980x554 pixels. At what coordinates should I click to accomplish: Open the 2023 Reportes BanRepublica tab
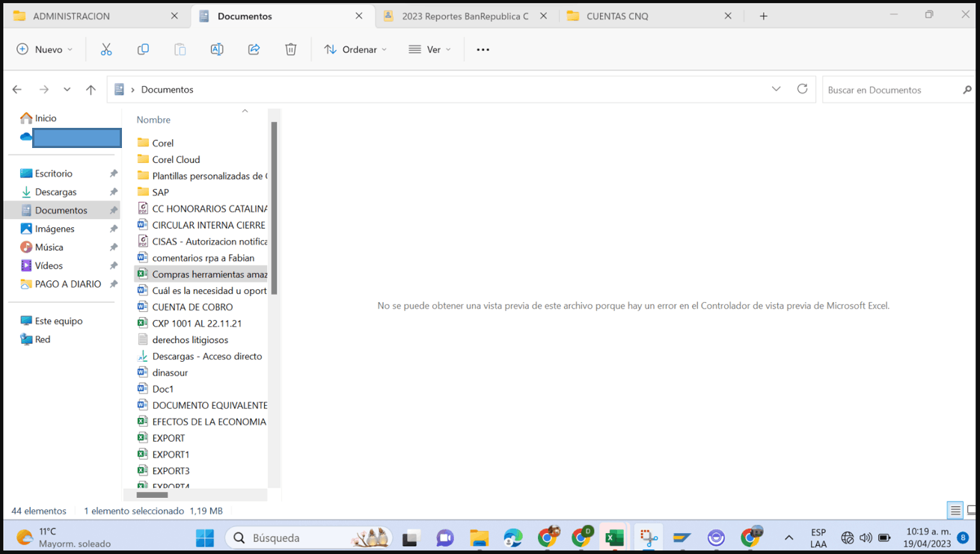[x=462, y=13]
